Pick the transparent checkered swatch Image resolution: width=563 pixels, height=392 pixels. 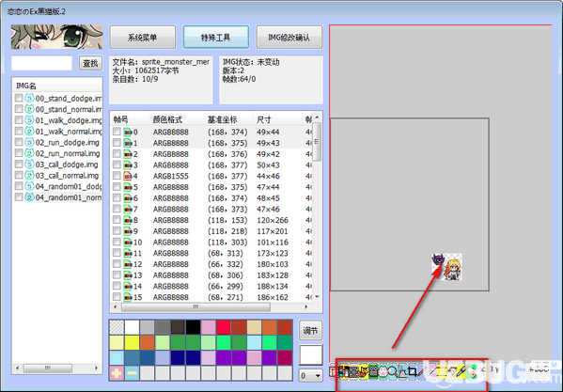pos(117,327)
